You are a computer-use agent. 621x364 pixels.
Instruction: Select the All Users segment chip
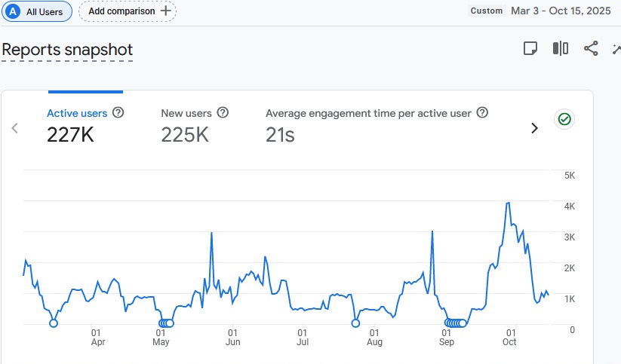click(x=37, y=11)
